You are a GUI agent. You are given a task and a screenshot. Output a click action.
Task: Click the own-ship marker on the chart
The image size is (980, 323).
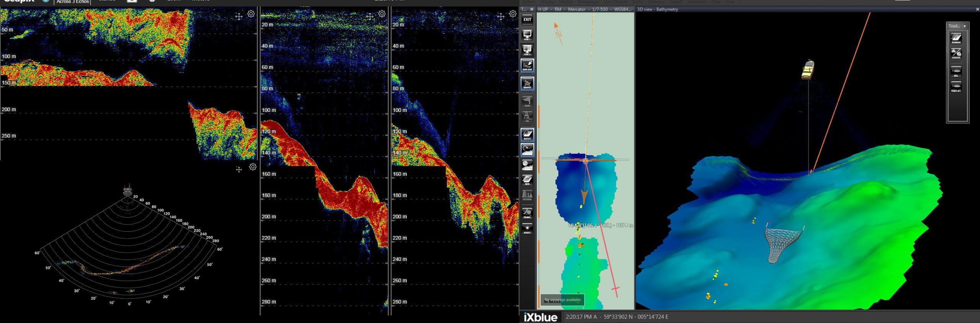pyautogui.click(x=585, y=161)
